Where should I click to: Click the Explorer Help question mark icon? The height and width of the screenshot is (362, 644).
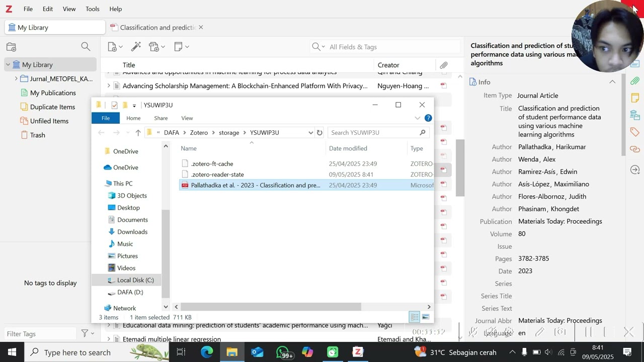pyautogui.click(x=428, y=118)
